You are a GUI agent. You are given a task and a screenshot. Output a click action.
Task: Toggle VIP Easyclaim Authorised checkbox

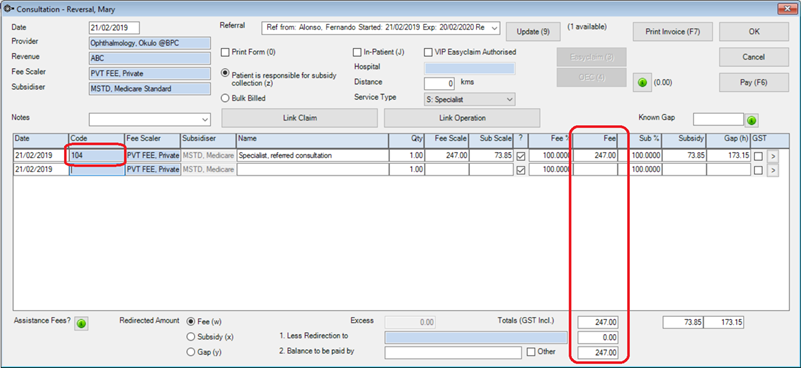point(428,52)
